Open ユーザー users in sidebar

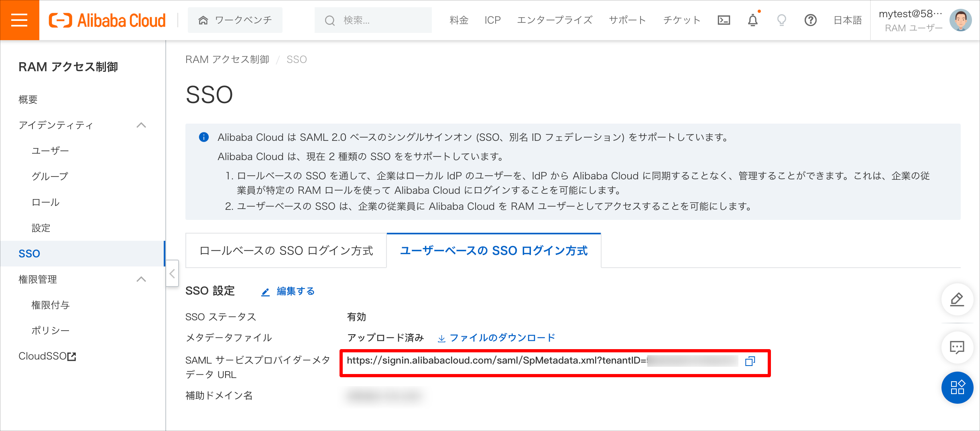(x=50, y=151)
